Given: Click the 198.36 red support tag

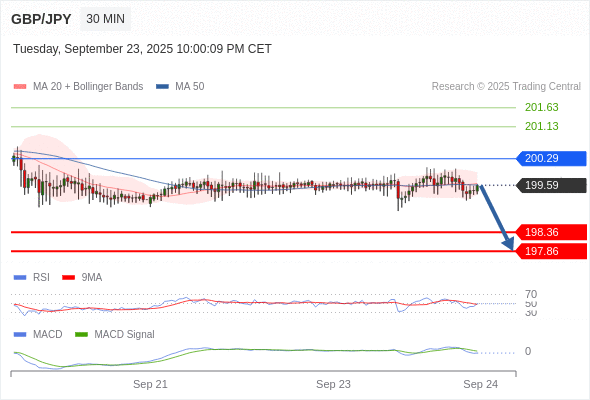Looking at the screenshot, I should [551, 232].
